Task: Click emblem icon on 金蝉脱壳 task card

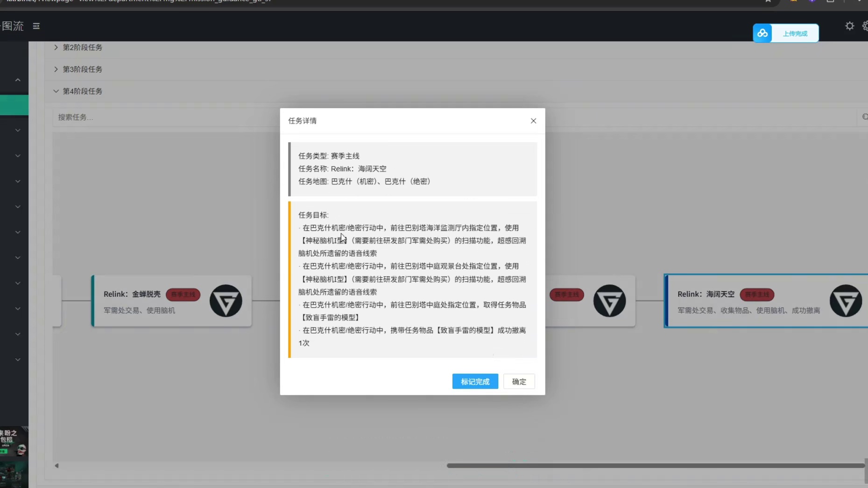Action: click(x=226, y=301)
